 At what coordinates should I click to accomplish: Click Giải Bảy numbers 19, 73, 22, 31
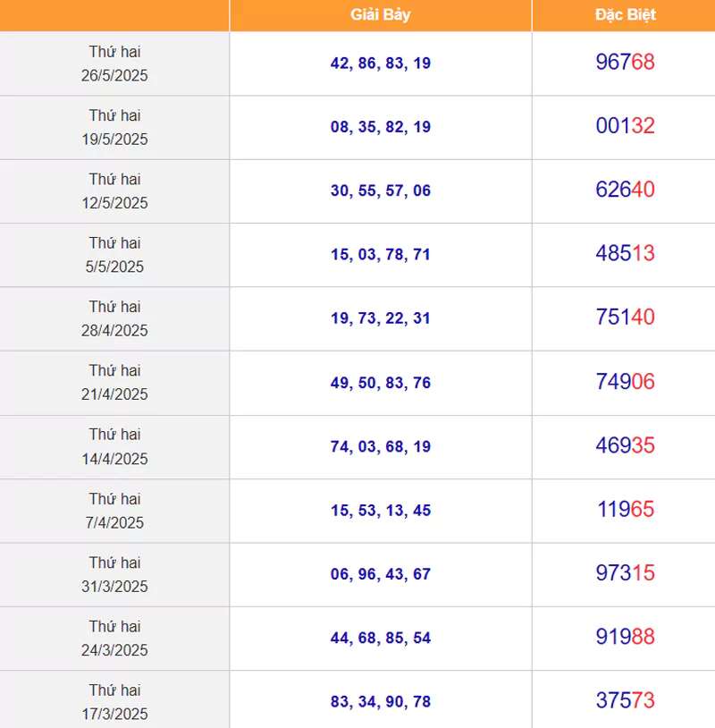[x=381, y=318]
